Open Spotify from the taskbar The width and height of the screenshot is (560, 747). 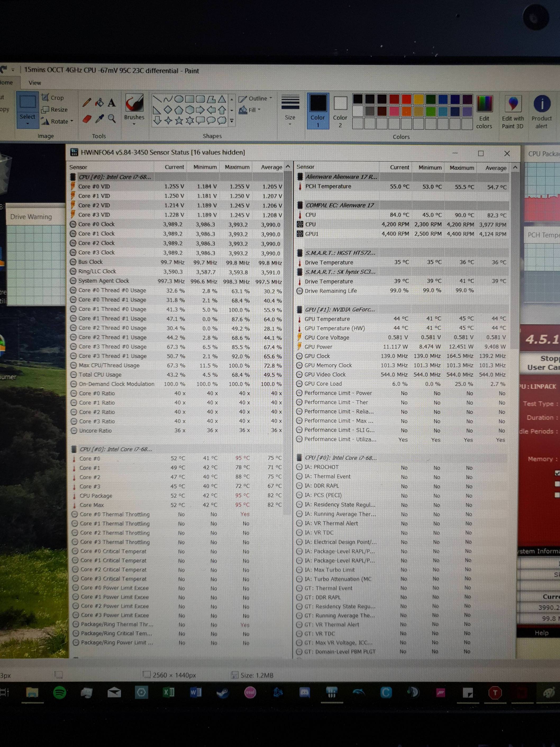(60, 693)
